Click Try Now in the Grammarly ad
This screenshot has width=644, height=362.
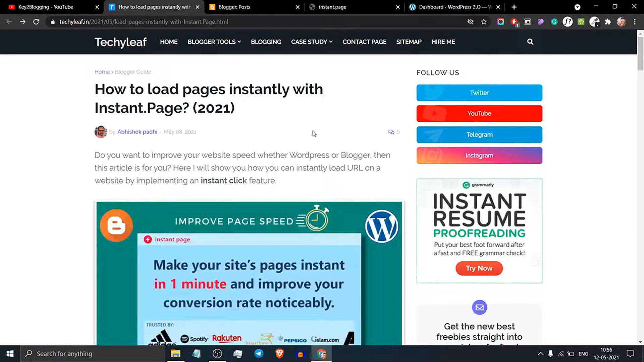click(479, 268)
